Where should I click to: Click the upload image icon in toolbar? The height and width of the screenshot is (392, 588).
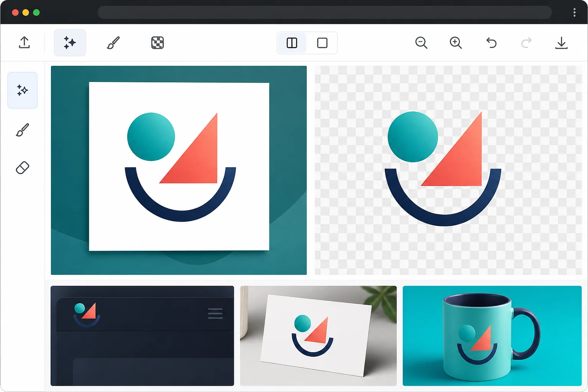(24, 42)
